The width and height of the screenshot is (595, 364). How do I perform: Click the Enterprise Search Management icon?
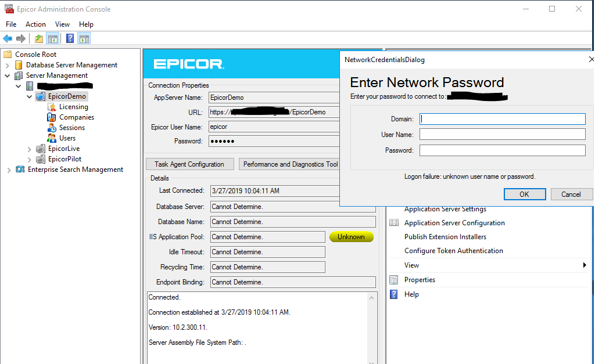click(20, 170)
